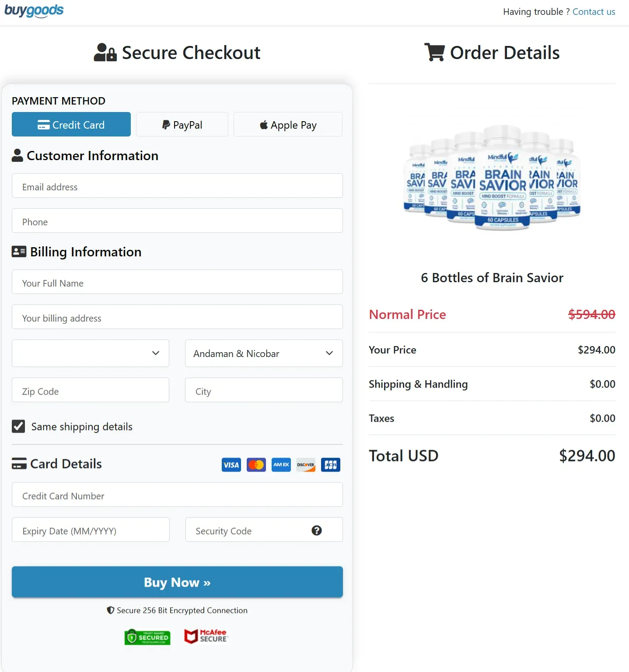Click the Trust Guard Secured badge
Screen dimensions: 629x672
tap(147, 637)
